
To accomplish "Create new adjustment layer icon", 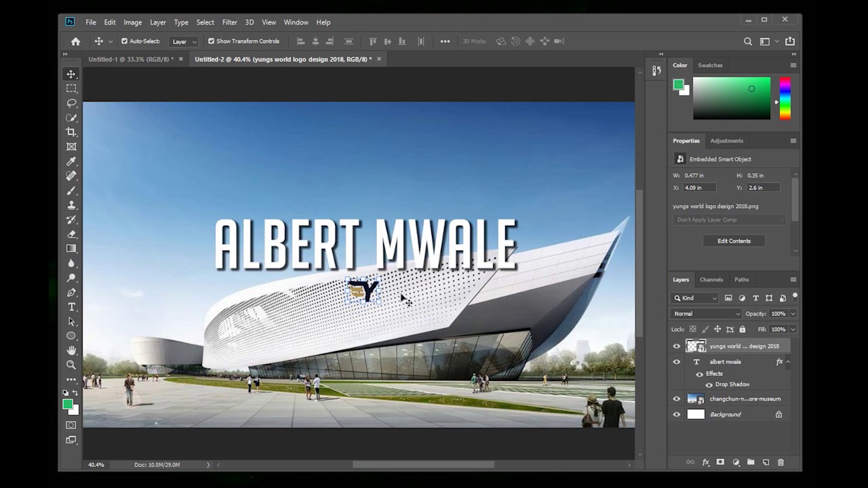I will [736, 462].
